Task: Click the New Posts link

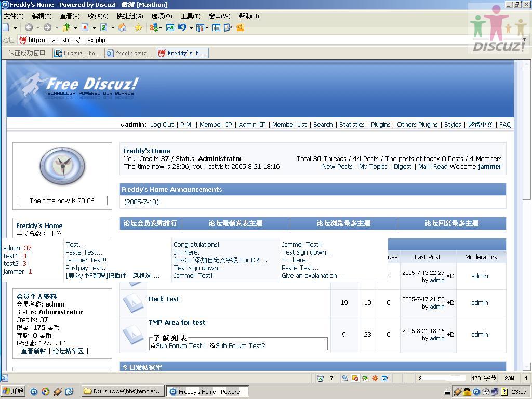Action: click(x=337, y=167)
